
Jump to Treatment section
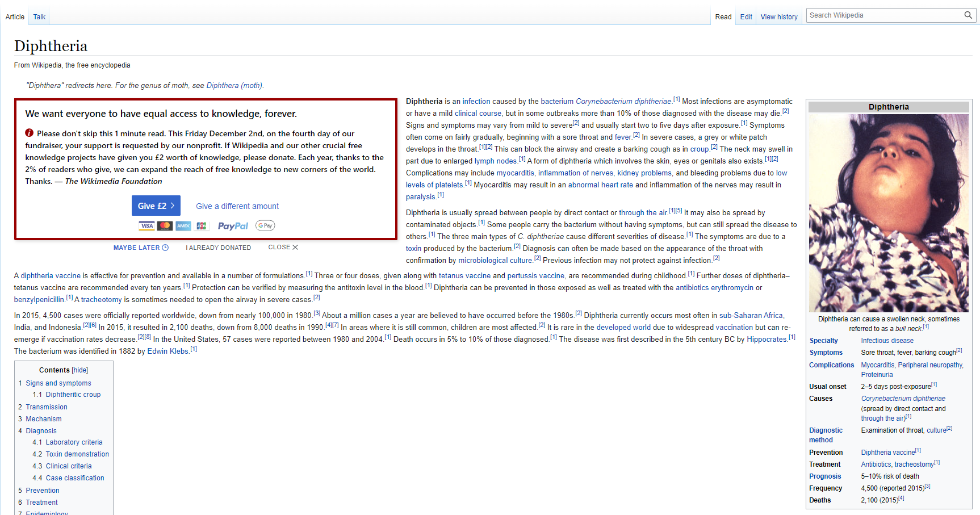pos(41,503)
